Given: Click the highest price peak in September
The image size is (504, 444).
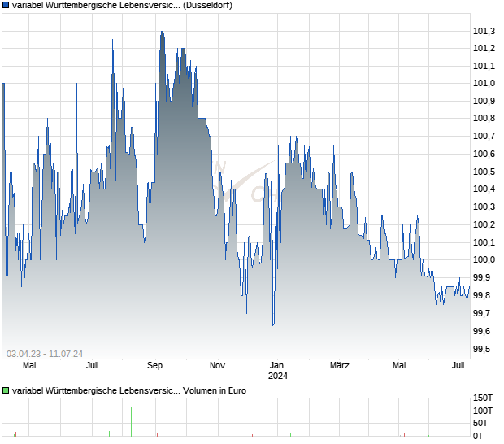Looking at the screenshot, I should point(162,32).
